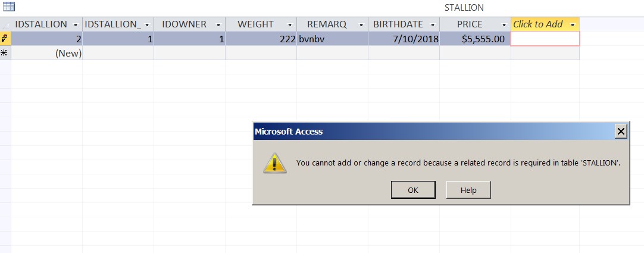Open the WEIGHT column filter dropdown

pos(290,25)
